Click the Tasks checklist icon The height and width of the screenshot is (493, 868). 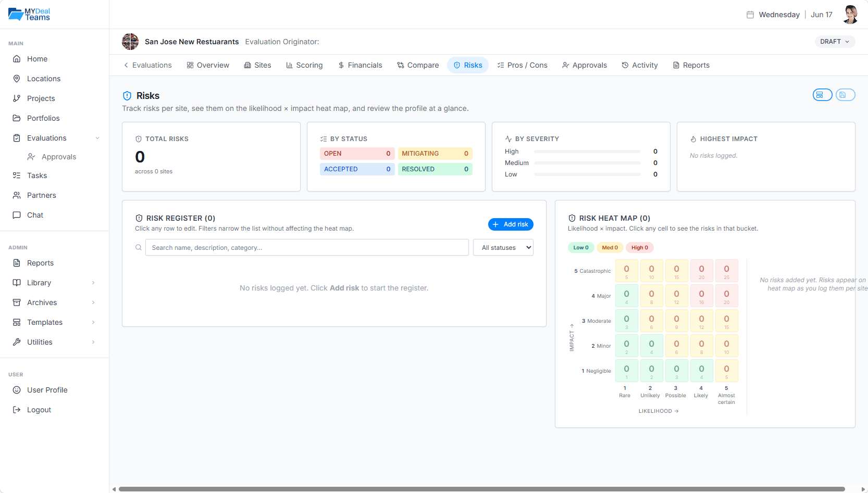tap(17, 175)
